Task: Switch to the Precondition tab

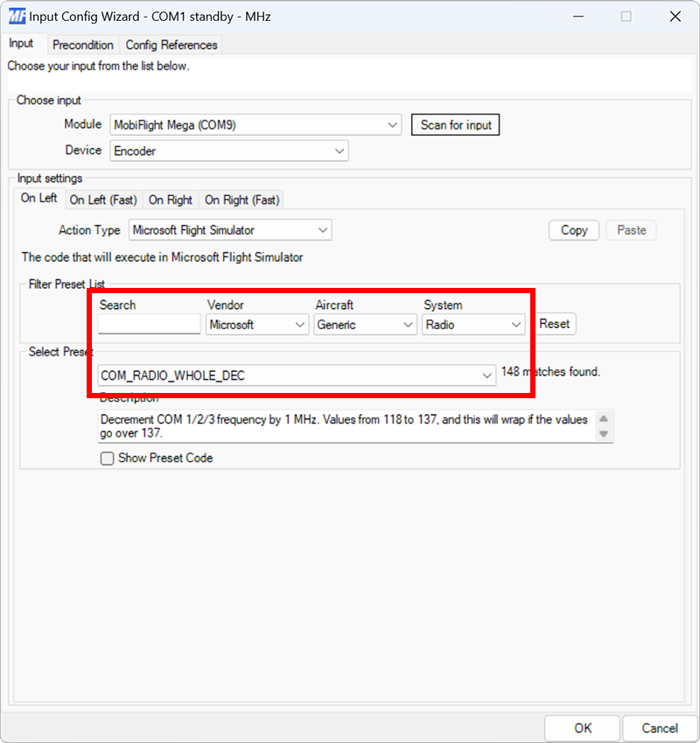Action: (83, 45)
